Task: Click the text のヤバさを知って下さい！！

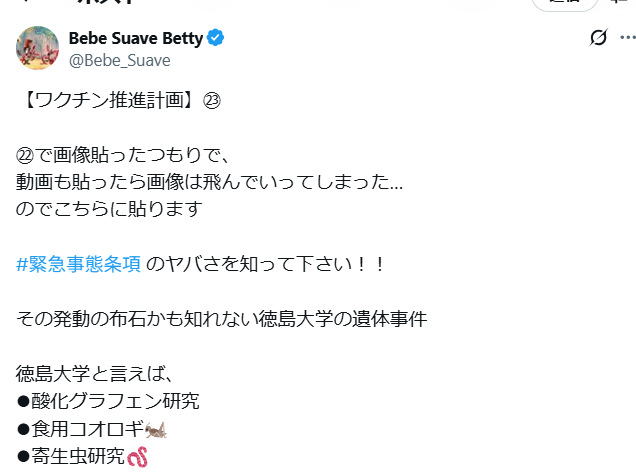Action: [x=266, y=264]
